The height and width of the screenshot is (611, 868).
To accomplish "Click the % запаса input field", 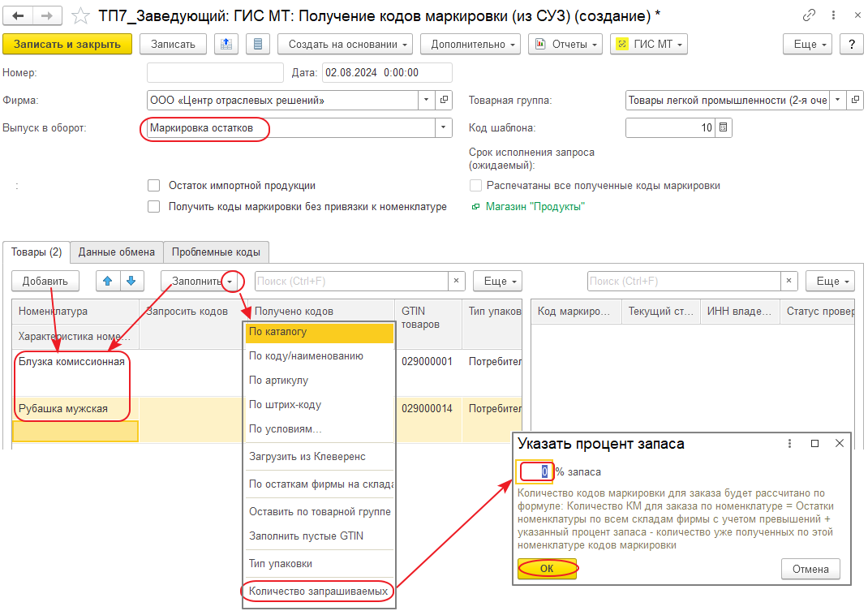I will [x=535, y=471].
